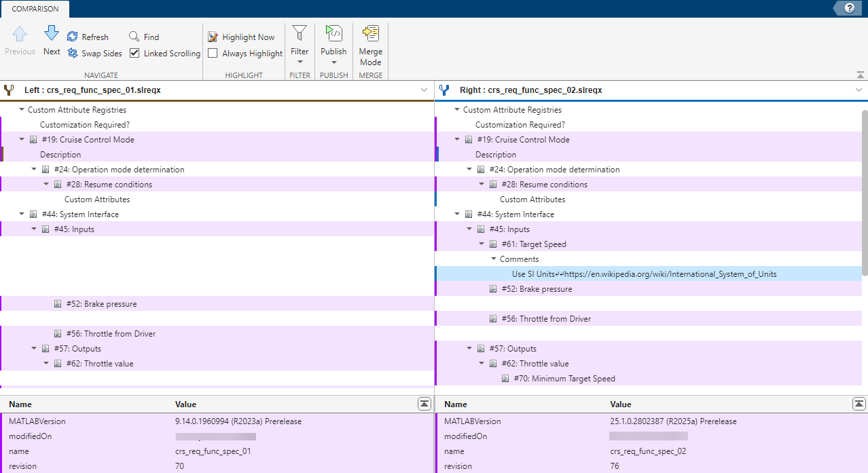Open the Find search tool

click(x=143, y=37)
